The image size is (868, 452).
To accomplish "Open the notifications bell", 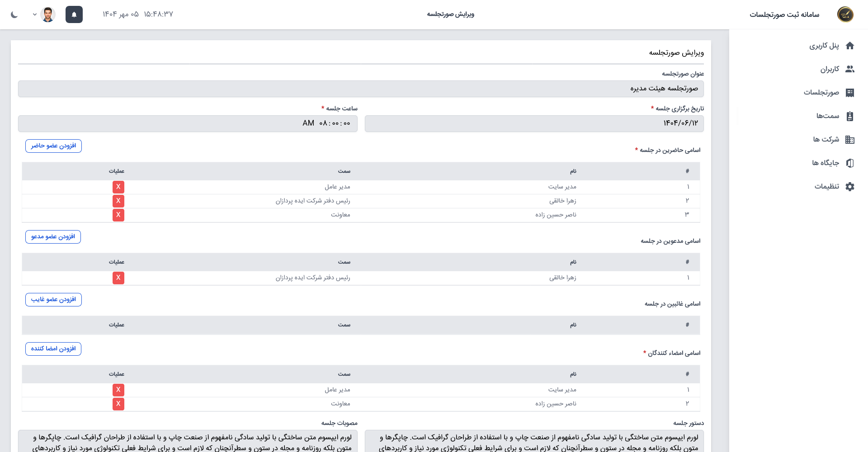I will [74, 14].
